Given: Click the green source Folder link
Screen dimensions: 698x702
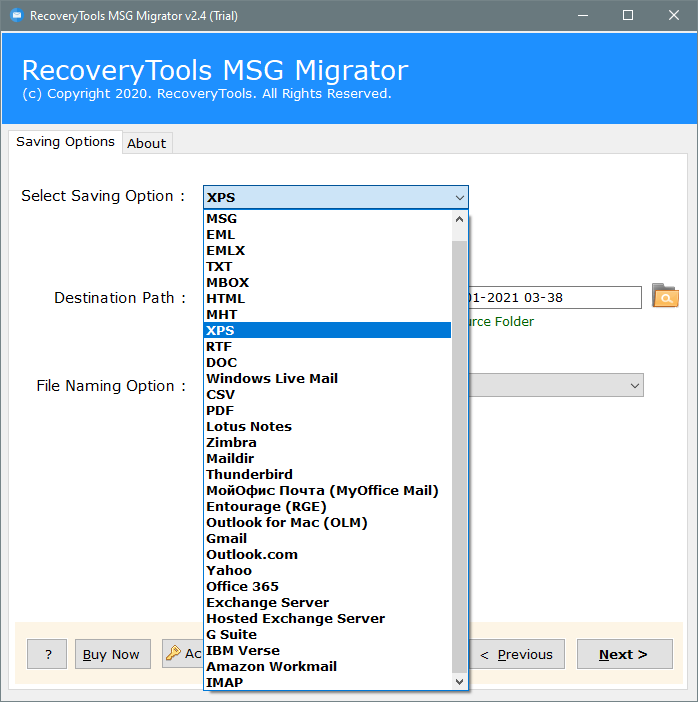Looking at the screenshot, I should (501, 321).
